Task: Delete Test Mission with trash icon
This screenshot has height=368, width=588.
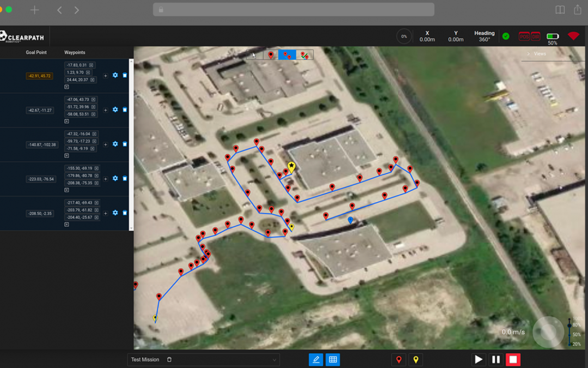Action: (x=169, y=360)
